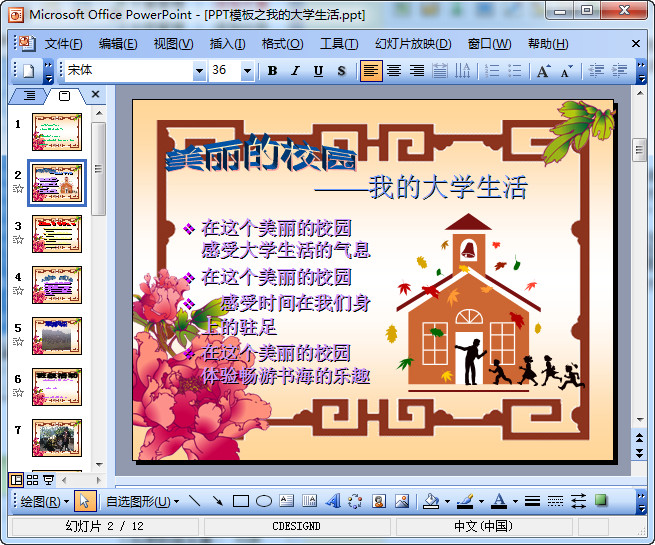This screenshot has width=655, height=545.
Task: Select the Line drawing tool
Action: [x=195, y=501]
